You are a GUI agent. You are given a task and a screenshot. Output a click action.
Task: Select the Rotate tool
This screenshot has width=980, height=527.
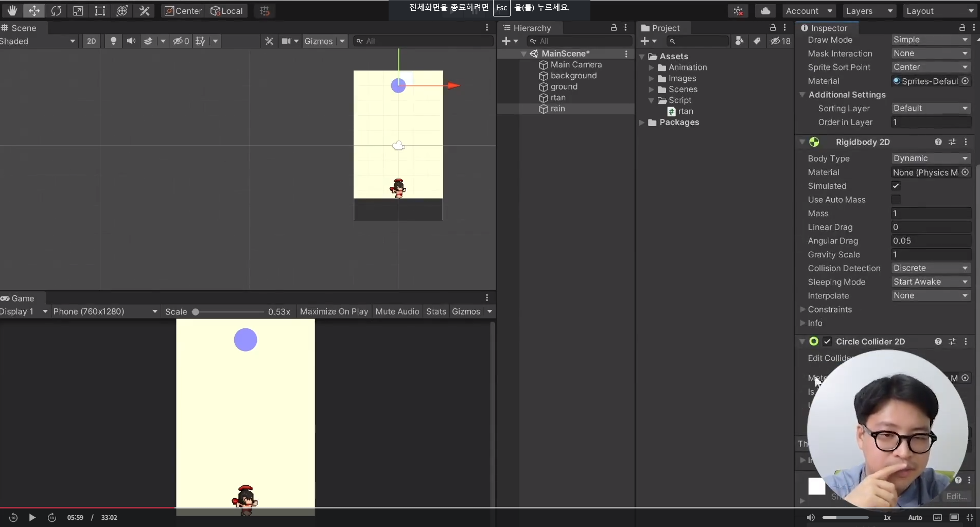point(56,11)
